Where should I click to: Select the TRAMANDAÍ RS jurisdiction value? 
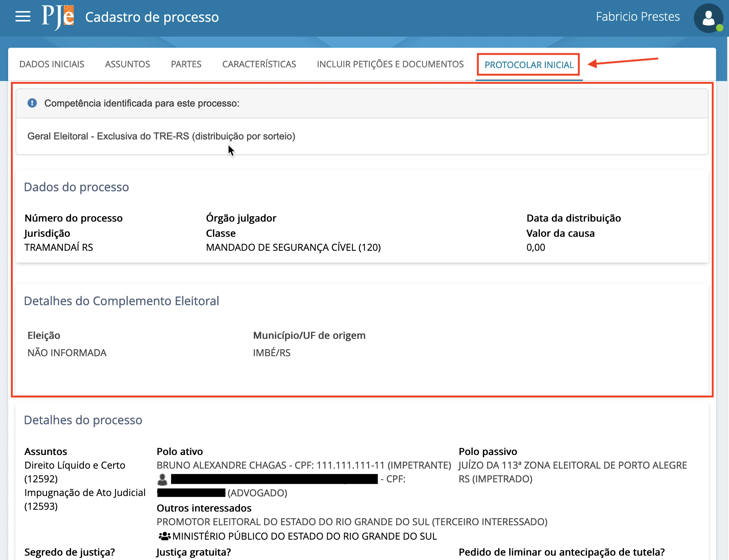[x=59, y=247]
